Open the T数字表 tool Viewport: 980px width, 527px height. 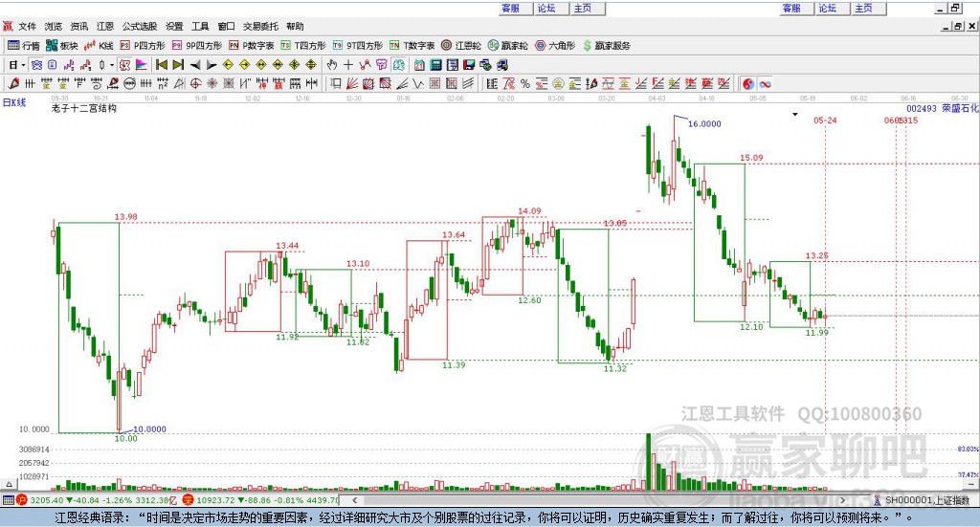click(412, 46)
